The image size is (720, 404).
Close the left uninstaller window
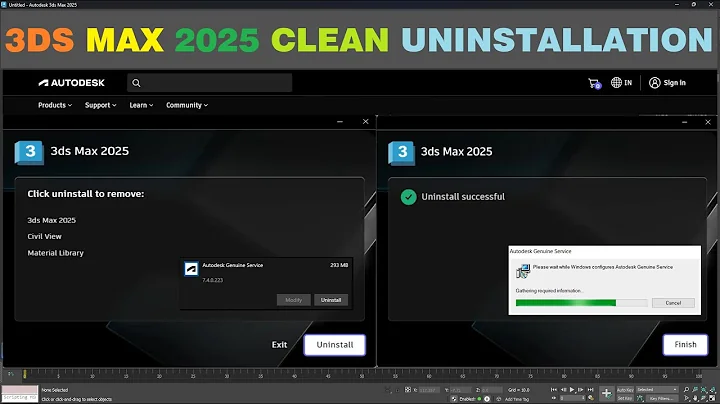(x=366, y=122)
